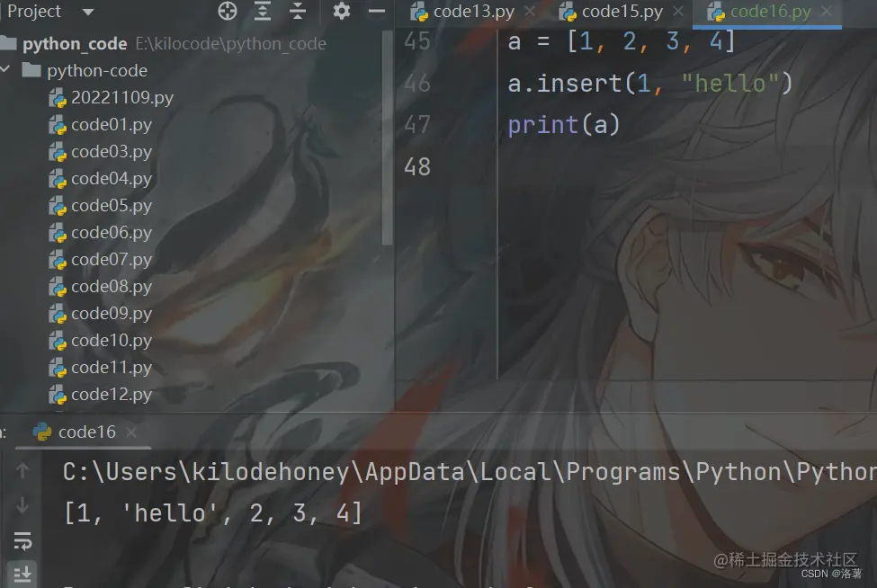Click the interpreter path in console output
The height and width of the screenshot is (588, 877).
coord(470,472)
